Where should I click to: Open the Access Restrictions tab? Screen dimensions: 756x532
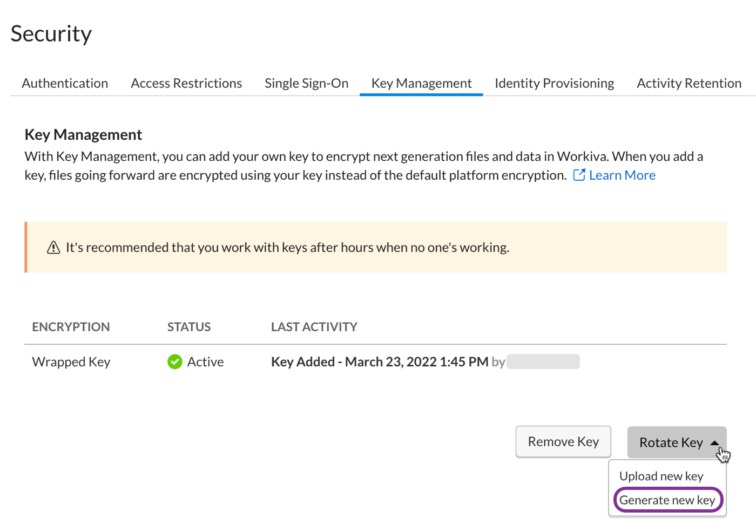click(x=186, y=83)
